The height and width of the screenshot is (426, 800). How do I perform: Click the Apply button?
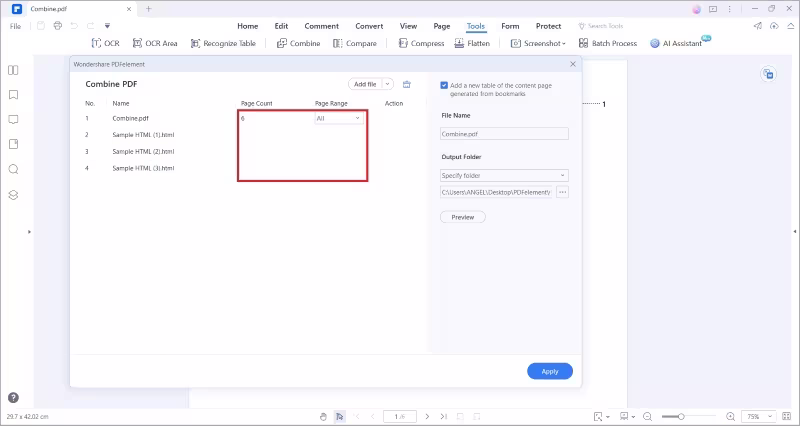coord(549,371)
